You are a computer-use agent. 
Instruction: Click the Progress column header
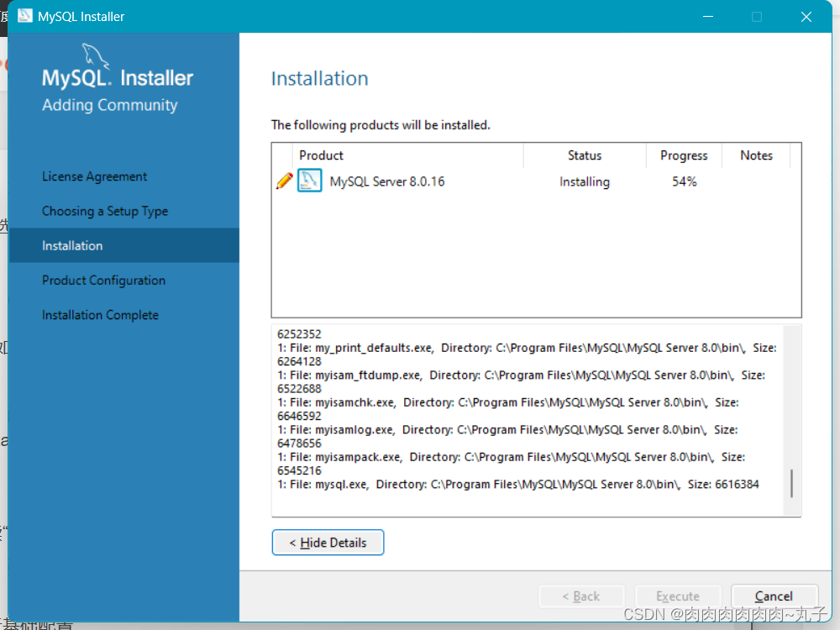click(684, 155)
